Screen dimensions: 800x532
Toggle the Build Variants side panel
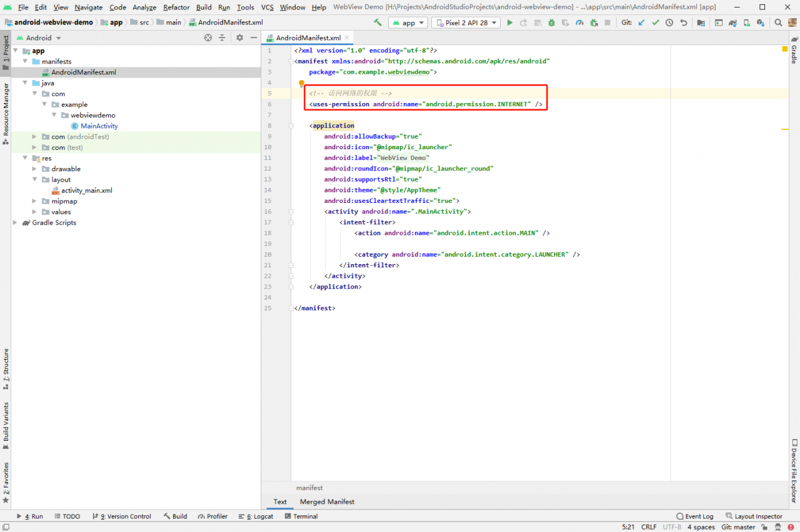[x=5, y=425]
